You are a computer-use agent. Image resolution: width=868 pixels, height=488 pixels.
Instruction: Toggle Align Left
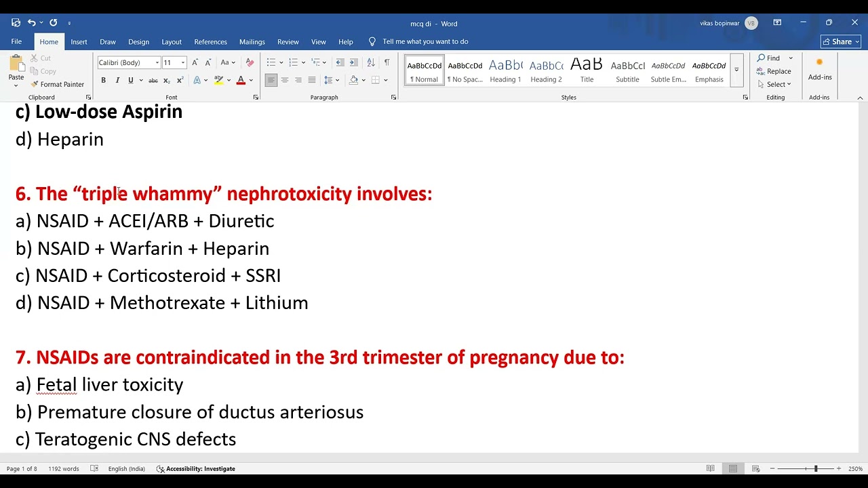(x=271, y=80)
